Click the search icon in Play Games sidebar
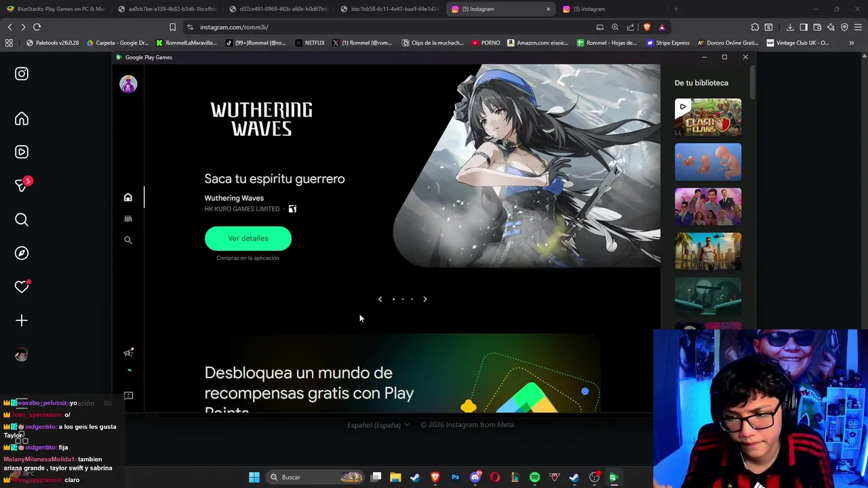This screenshot has height=488, width=868. tap(128, 240)
